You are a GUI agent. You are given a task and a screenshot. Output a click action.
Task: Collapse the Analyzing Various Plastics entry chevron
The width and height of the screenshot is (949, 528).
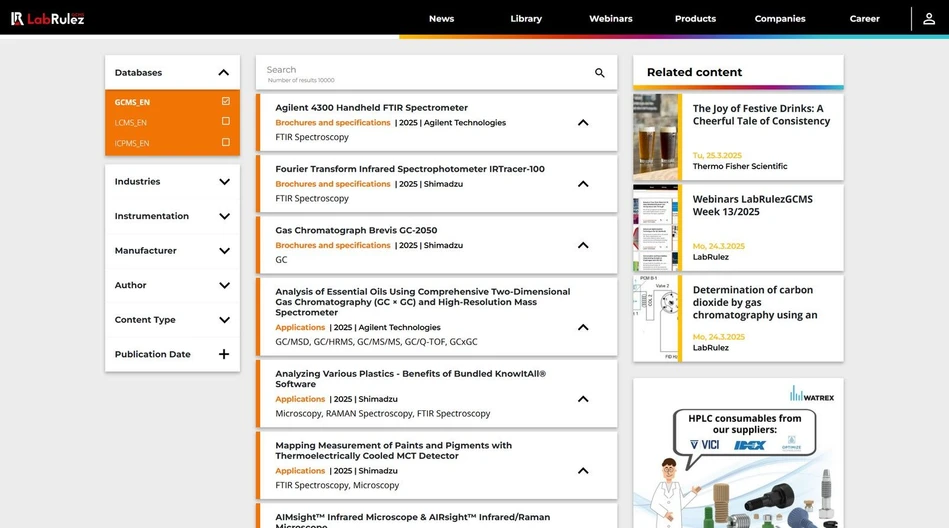(x=583, y=399)
